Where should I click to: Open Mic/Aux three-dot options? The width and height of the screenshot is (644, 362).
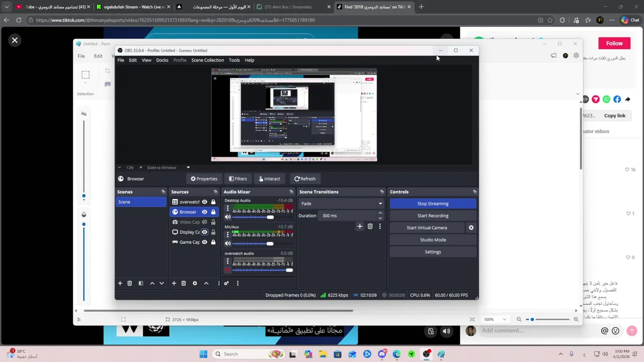click(x=227, y=234)
